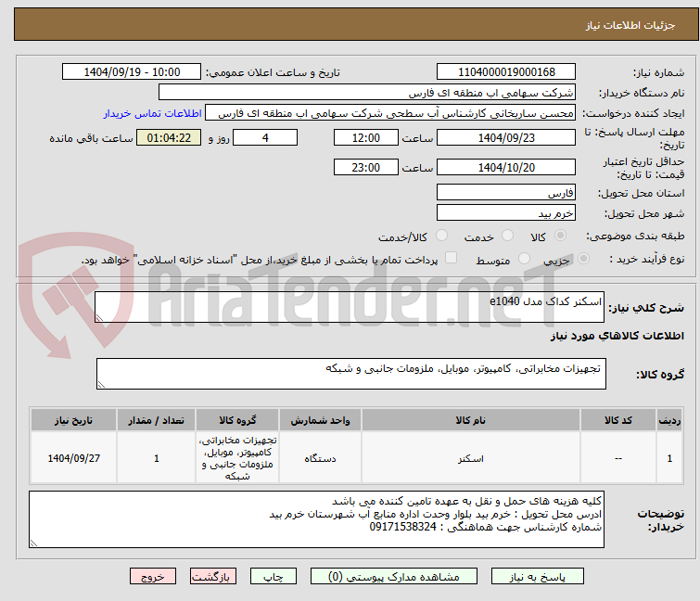Click the remaining days field 4
This screenshot has height=601, width=700.
click(265, 137)
